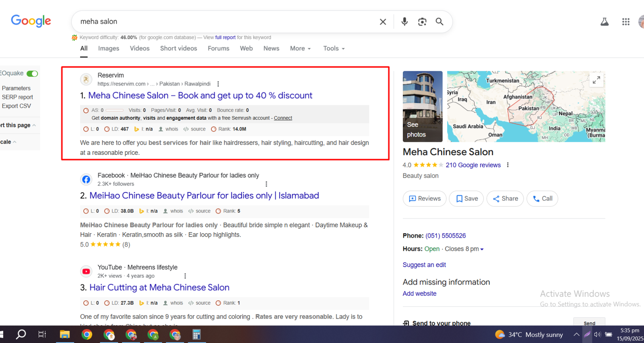Expand the More search filters dropdown
Viewport: 644px width, 343px height.
(x=300, y=48)
